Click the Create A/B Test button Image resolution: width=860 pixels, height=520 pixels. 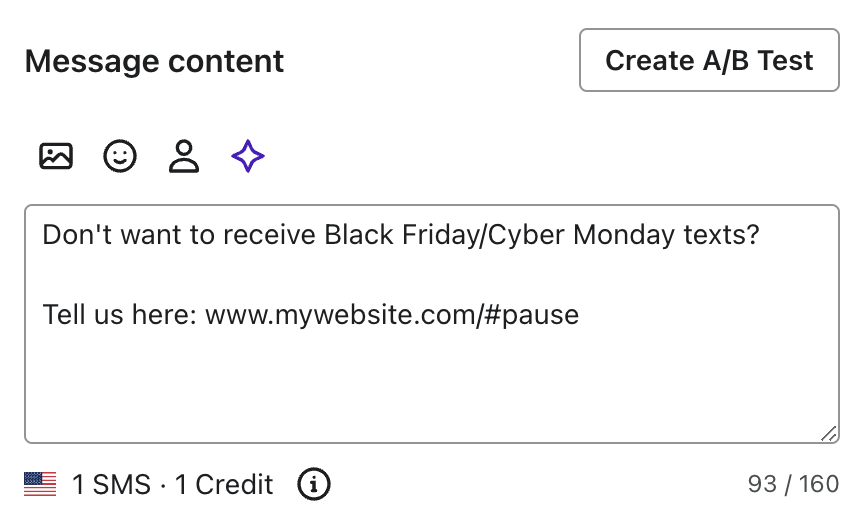point(709,60)
